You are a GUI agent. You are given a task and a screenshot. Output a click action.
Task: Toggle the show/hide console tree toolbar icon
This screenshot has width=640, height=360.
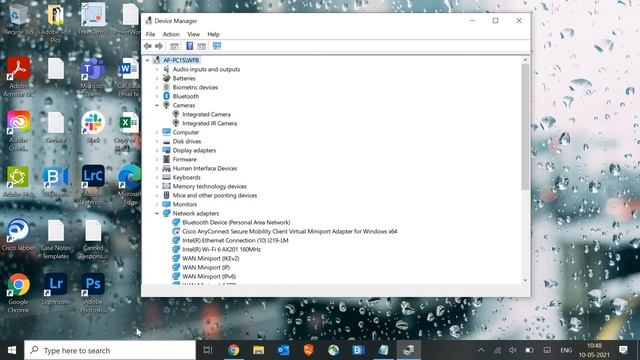tap(174, 46)
